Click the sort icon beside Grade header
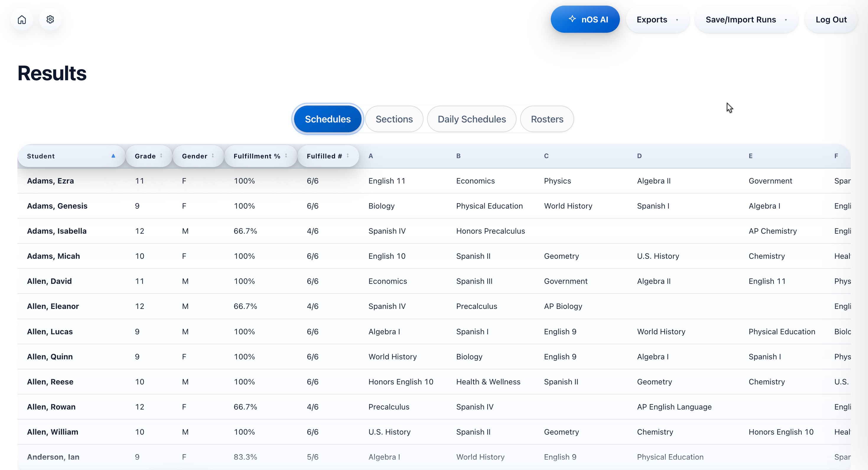 (161, 156)
